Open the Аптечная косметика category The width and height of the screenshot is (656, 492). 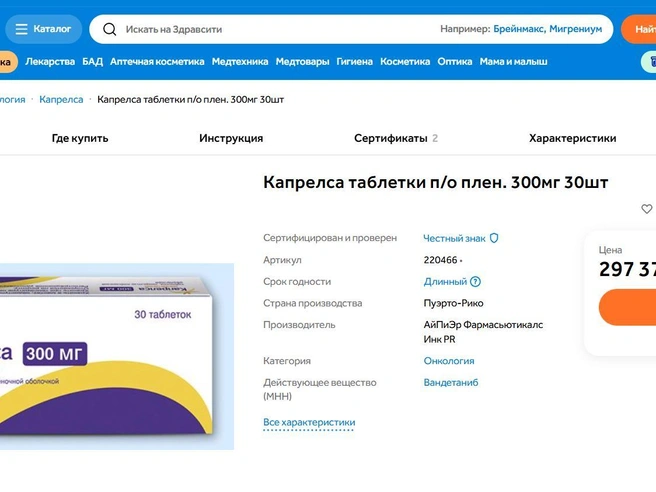pos(157,62)
